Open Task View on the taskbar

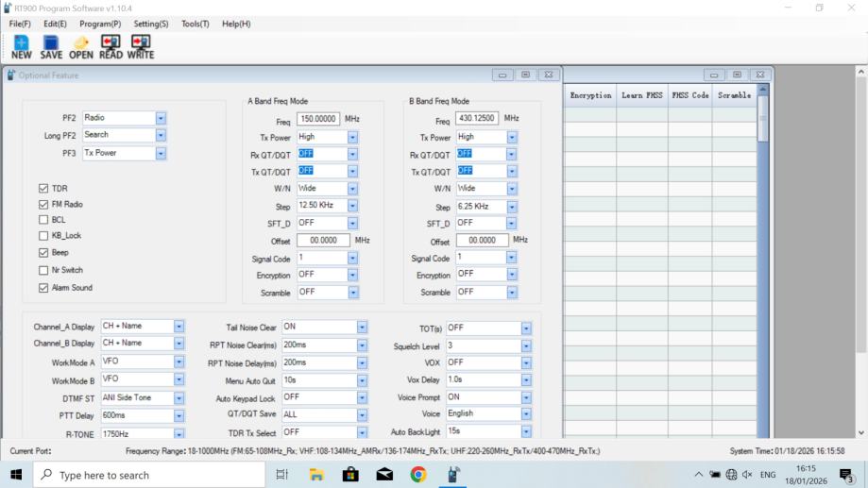point(281,475)
